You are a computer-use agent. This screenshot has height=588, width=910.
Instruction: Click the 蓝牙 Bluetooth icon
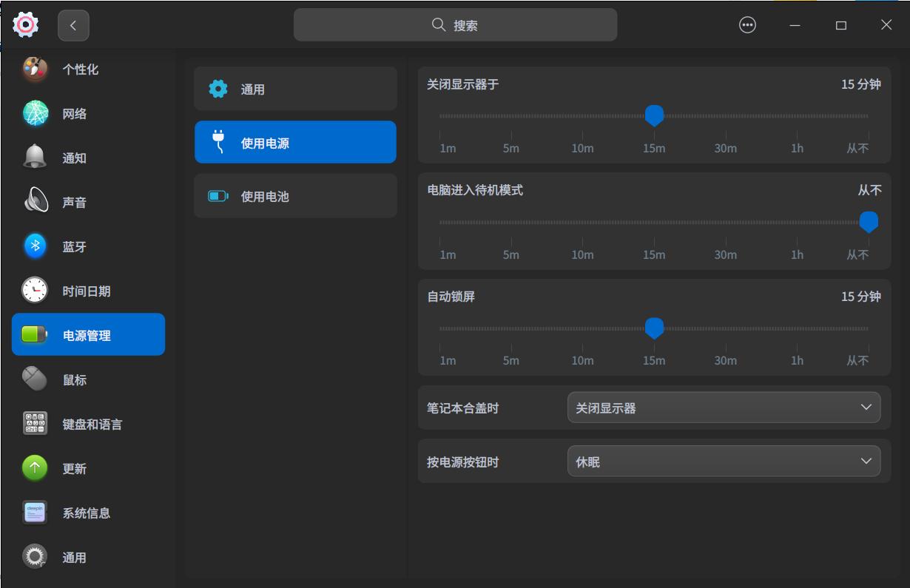point(35,246)
